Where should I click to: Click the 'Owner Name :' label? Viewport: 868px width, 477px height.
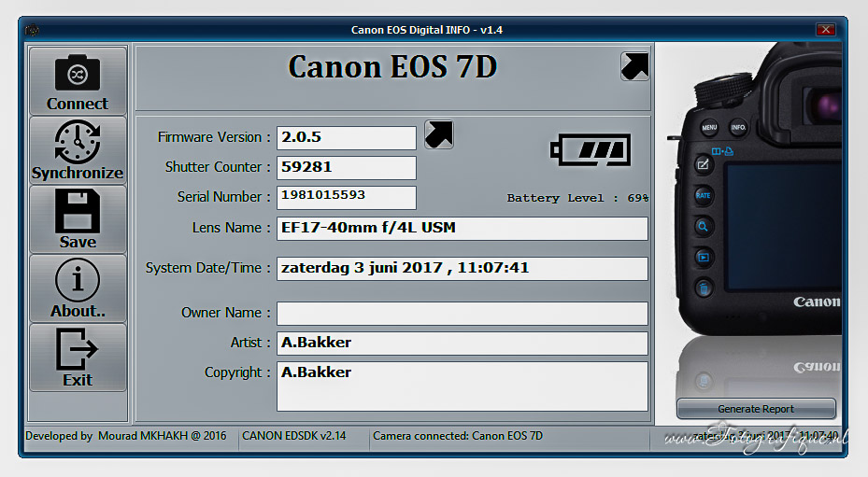click(x=226, y=313)
